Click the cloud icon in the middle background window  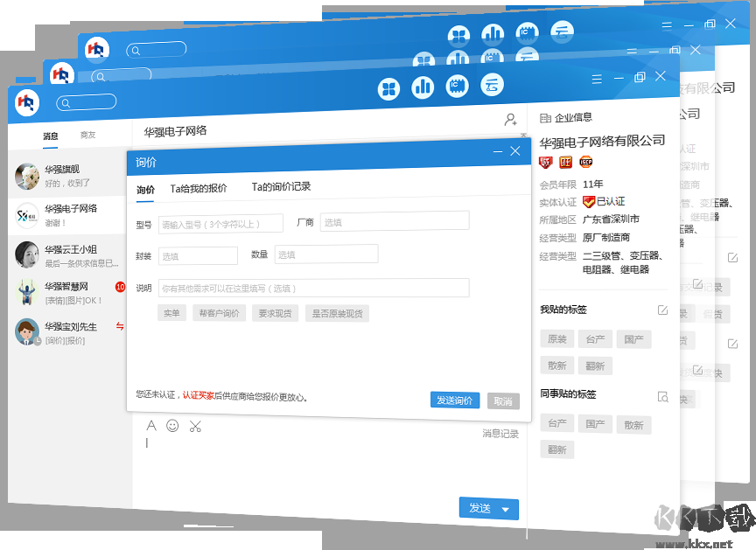coord(527,57)
